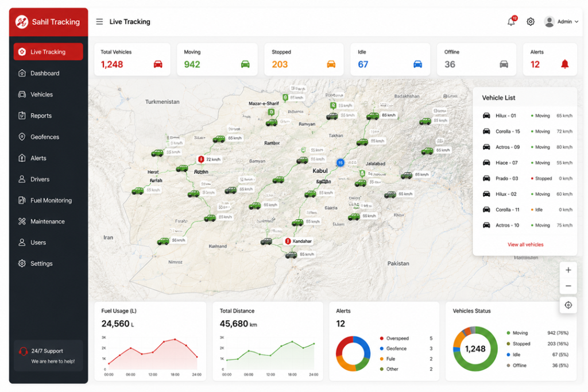Zoom in the map

pos(568,270)
